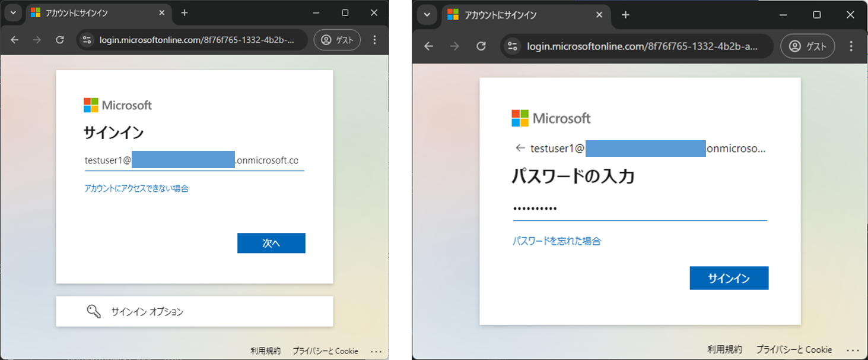
Task: Click the site information icon in the left address bar
Action: 87,40
